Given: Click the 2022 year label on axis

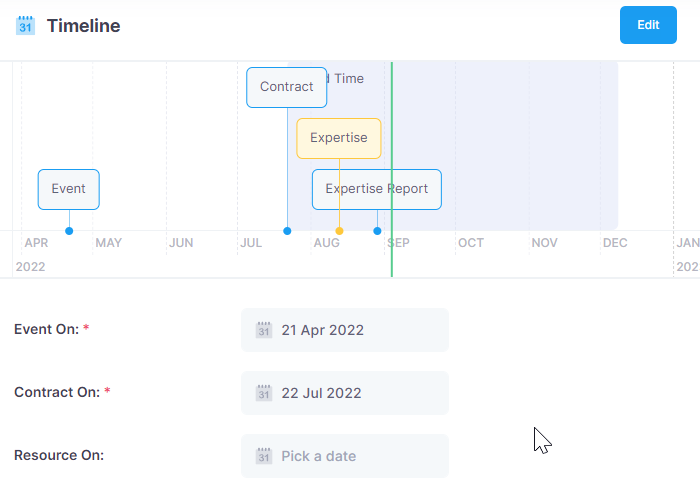Looking at the screenshot, I should pyautogui.click(x=30, y=267).
